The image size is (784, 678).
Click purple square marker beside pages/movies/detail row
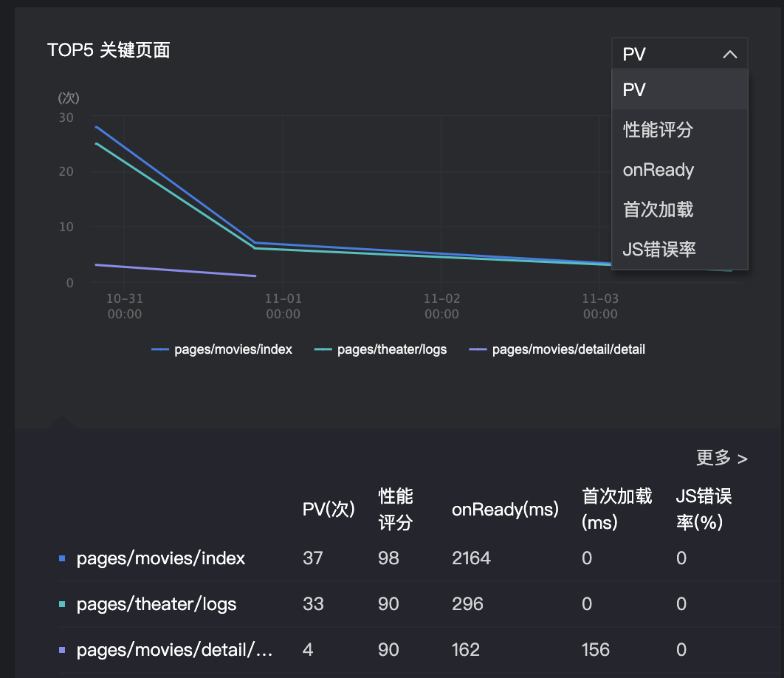(62, 650)
